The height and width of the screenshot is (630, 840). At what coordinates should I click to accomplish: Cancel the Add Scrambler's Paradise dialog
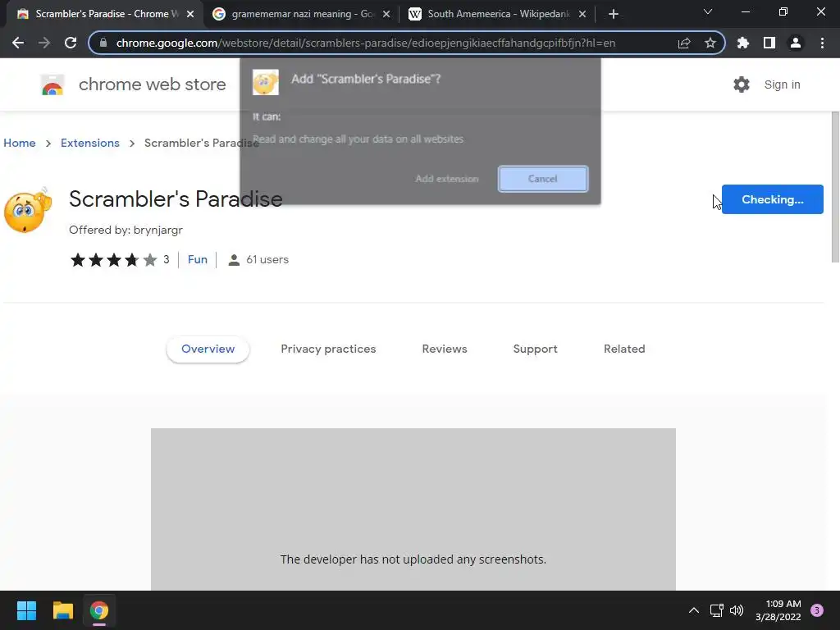543,179
